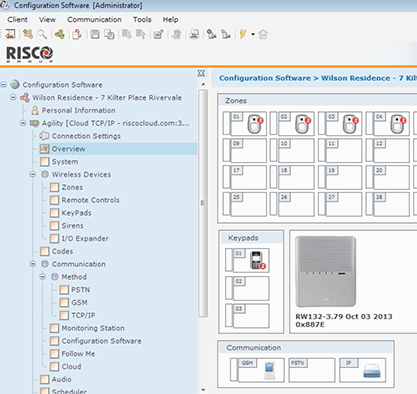Image resolution: width=417 pixels, height=394 pixels.
Task: Select the detector icon in zone 01
Action: [x=255, y=124]
